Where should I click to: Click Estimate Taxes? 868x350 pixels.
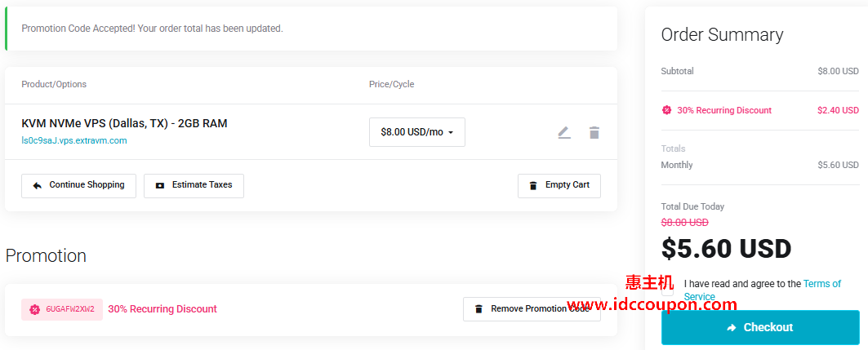tap(194, 185)
